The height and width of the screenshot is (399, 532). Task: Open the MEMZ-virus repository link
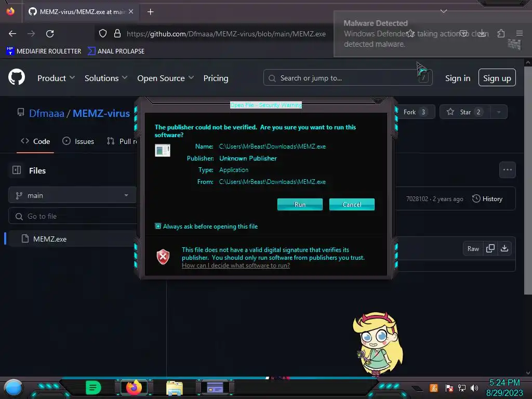(101, 113)
